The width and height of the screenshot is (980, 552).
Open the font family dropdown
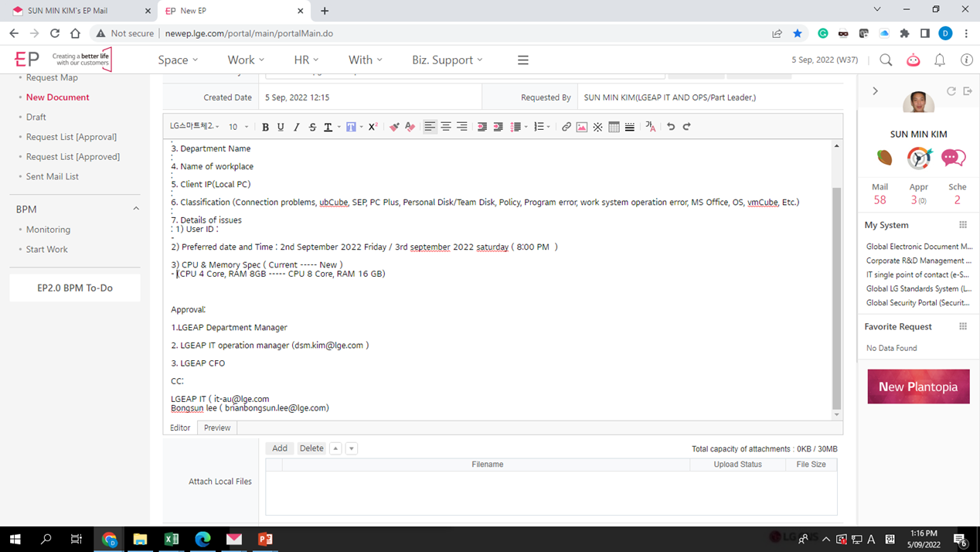click(195, 127)
